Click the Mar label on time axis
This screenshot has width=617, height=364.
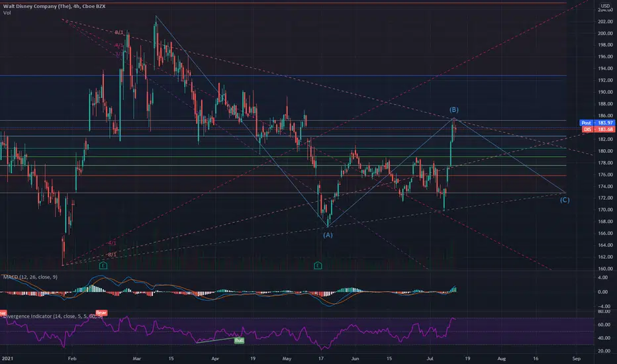[x=136, y=359]
